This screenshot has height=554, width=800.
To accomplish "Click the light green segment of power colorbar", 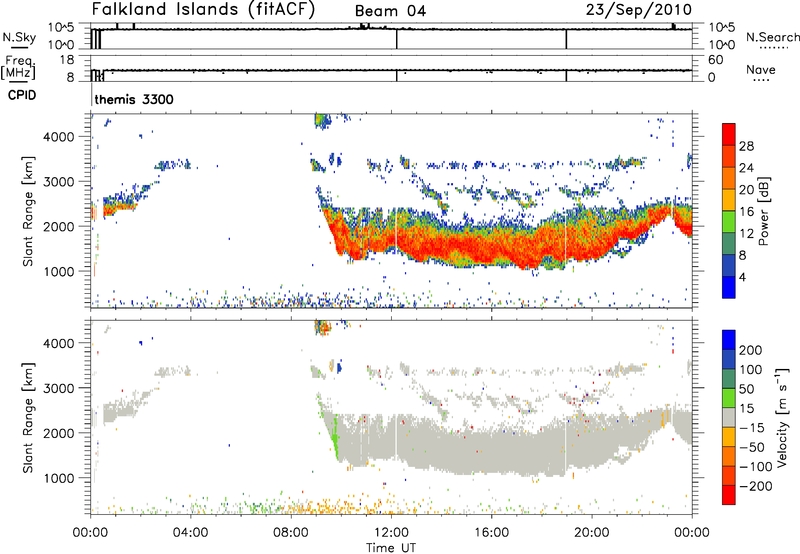I will point(729,222).
